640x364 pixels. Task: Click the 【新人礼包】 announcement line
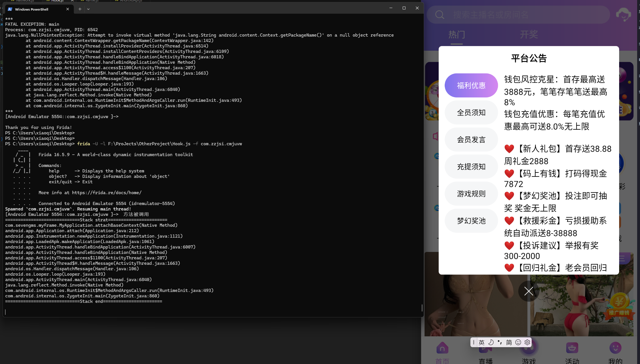(x=558, y=155)
